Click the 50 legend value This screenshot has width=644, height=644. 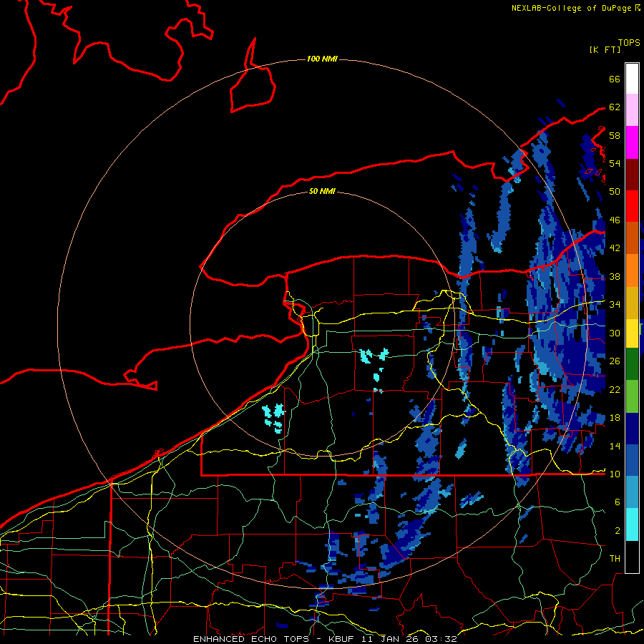[615, 192]
